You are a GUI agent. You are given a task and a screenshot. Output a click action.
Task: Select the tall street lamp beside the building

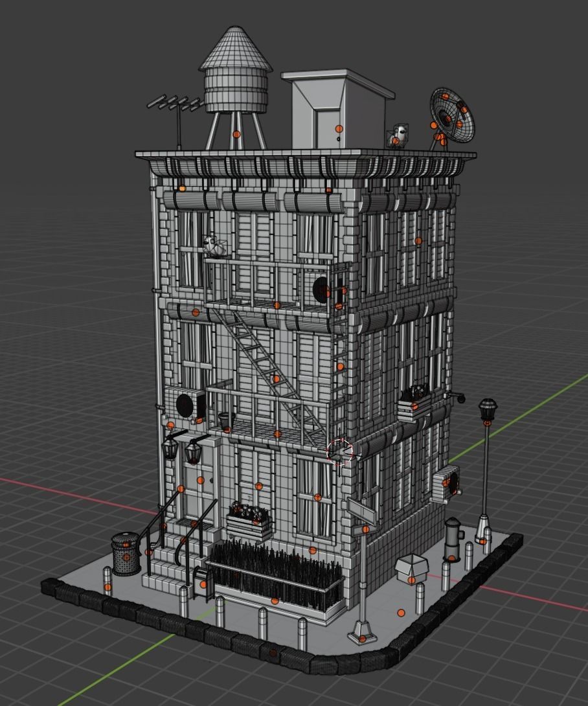pos(485,470)
